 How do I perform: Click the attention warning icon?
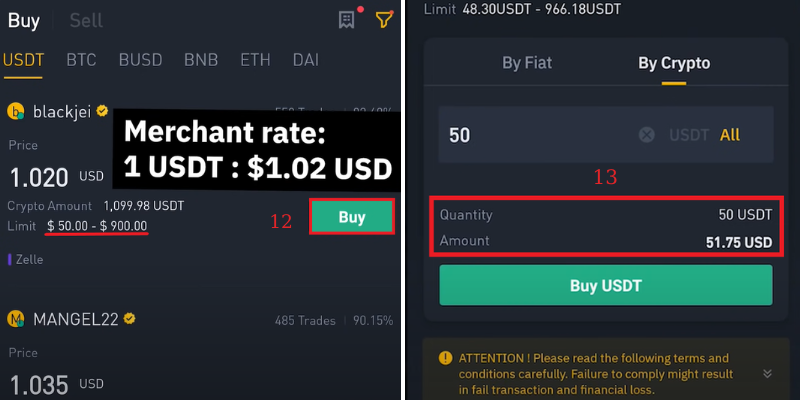click(445, 358)
